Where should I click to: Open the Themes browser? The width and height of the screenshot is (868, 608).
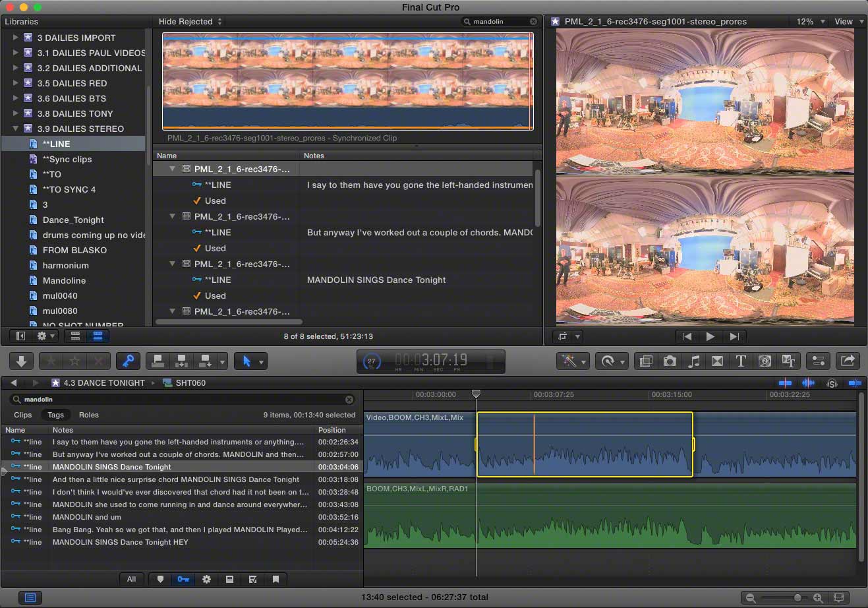click(788, 361)
